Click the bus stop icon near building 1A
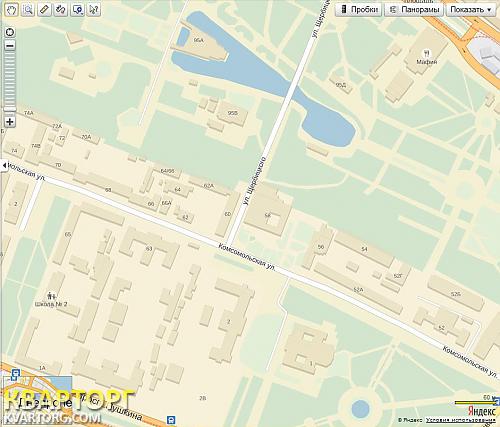 click(15, 374)
